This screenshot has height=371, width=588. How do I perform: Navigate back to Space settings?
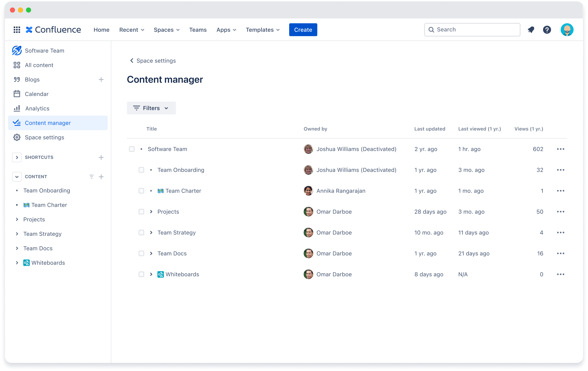click(153, 61)
